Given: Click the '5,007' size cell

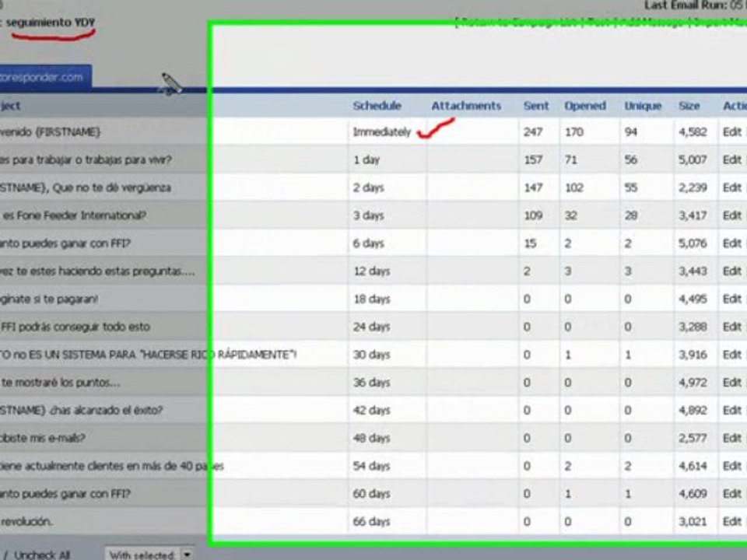Looking at the screenshot, I should (693, 159).
